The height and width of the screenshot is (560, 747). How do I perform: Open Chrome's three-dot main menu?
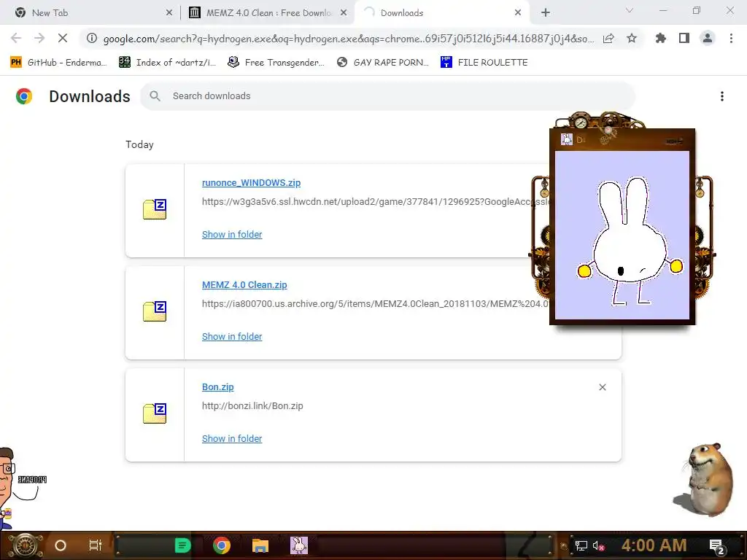(731, 38)
